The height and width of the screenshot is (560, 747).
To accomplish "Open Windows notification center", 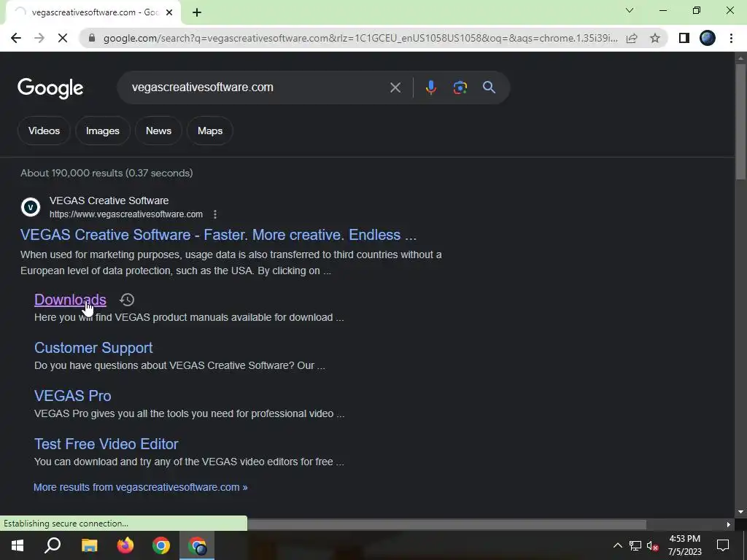I will [x=723, y=545].
